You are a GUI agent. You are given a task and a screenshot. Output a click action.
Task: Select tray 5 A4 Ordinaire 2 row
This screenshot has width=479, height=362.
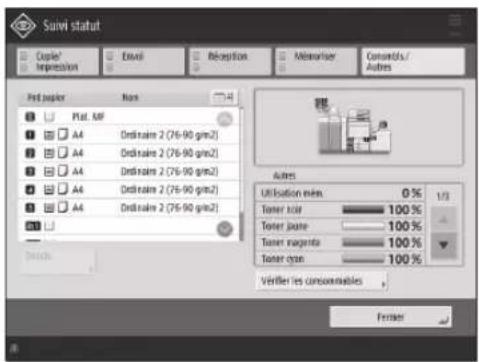[x=129, y=208]
